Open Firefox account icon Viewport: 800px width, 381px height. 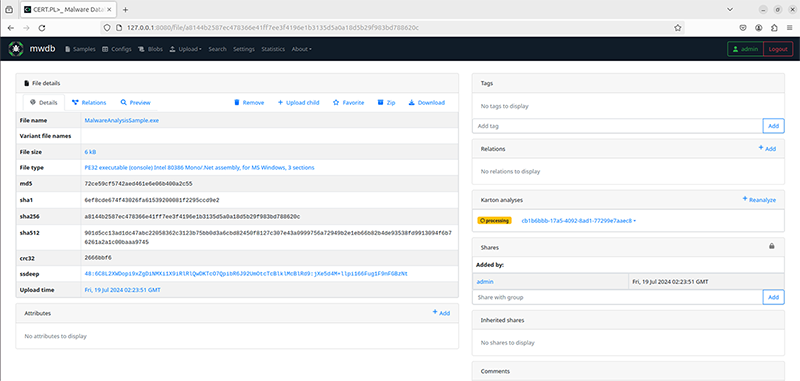[x=759, y=28]
